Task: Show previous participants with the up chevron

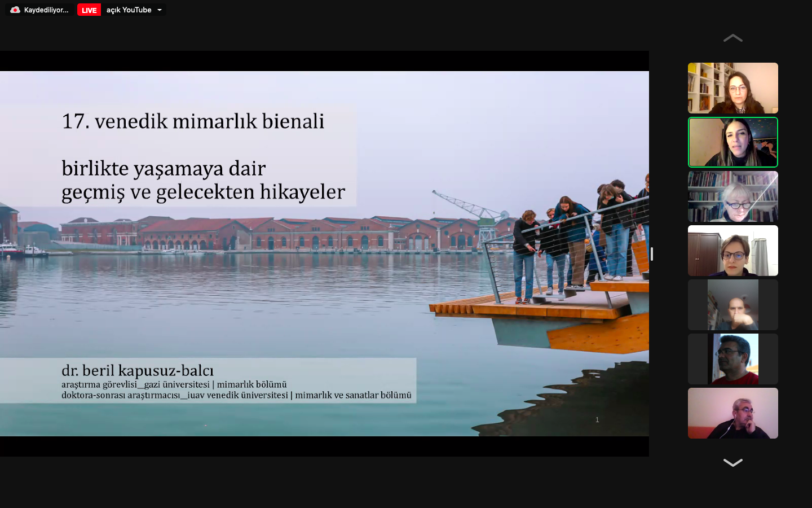Action: click(732, 38)
